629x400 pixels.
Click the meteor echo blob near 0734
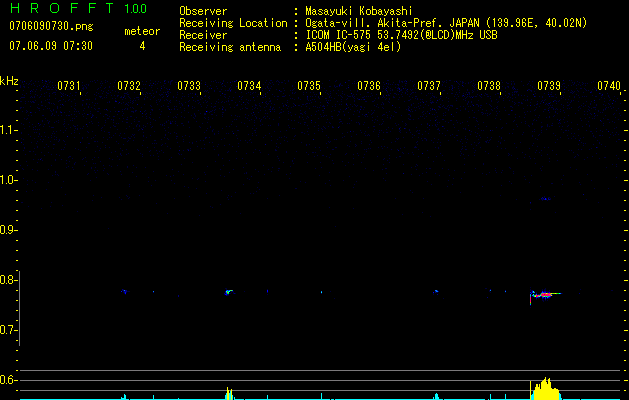pyautogui.click(x=229, y=292)
